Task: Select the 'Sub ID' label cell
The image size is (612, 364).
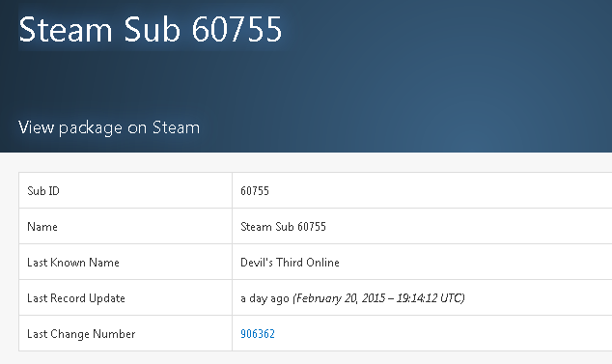Action: [x=125, y=190]
